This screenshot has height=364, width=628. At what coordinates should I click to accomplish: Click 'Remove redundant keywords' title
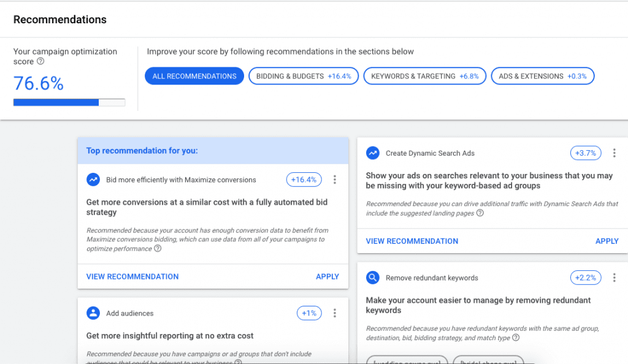point(432,278)
